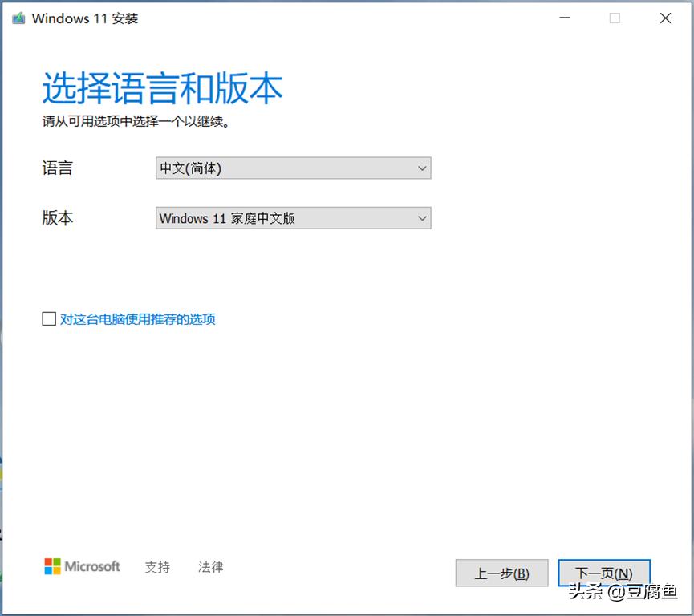The height and width of the screenshot is (616, 694).
Task: Click the 选择语言和版本 heading
Action: 161,88
